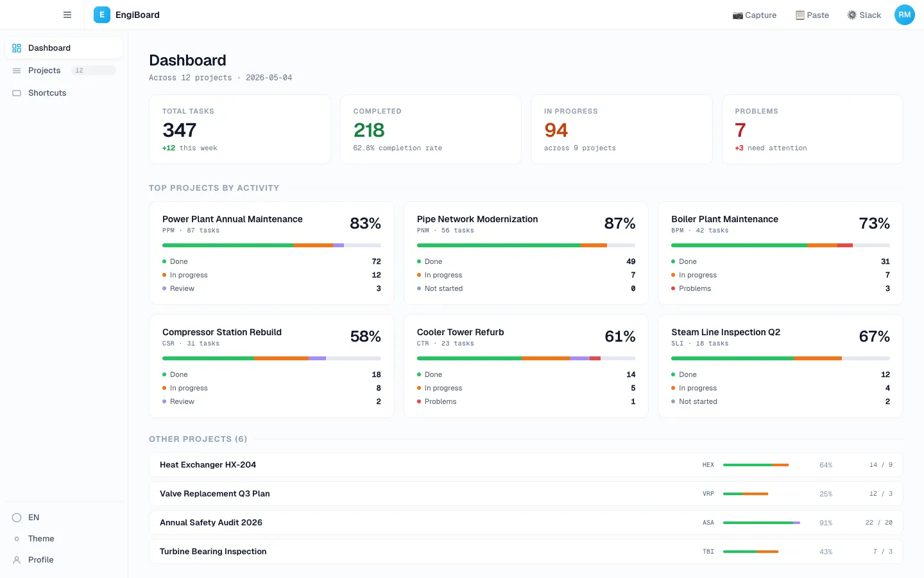Click the EngiBoard logo icon

[102, 15]
